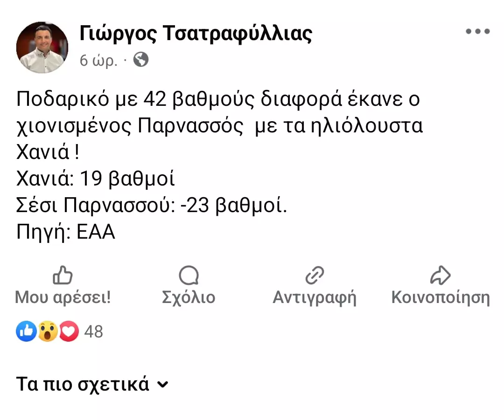Click the chain-link copy icon
The width and height of the screenshot is (504, 420).
pyautogui.click(x=315, y=275)
